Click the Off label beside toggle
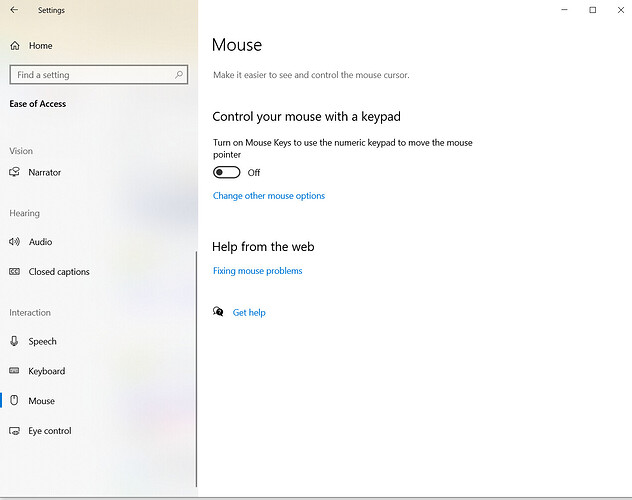 click(x=254, y=173)
